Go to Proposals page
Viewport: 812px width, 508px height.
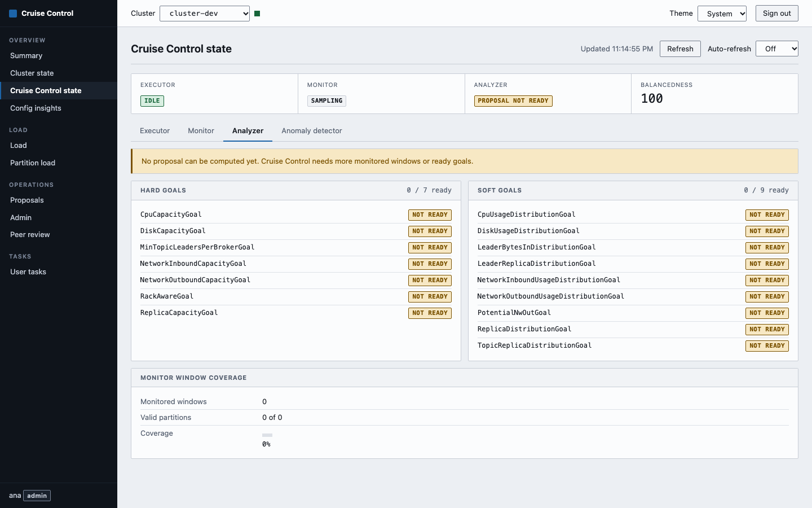tap(59, 200)
